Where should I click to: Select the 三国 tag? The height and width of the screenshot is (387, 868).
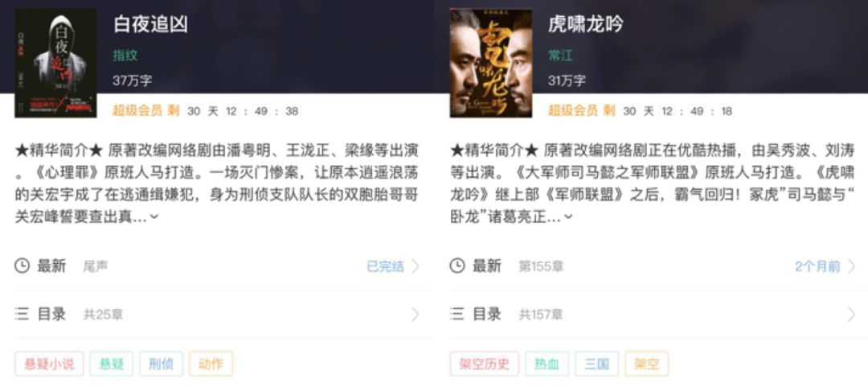[596, 364]
